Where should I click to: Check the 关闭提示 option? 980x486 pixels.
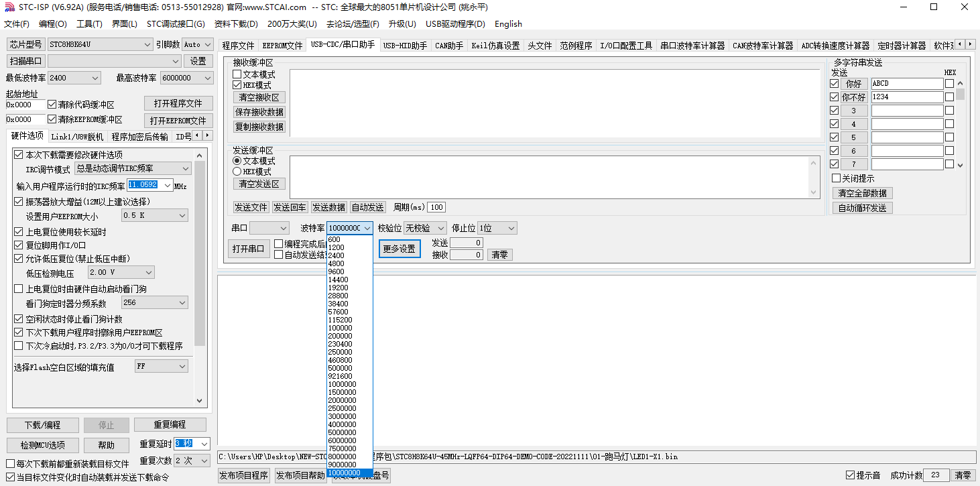coord(836,178)
